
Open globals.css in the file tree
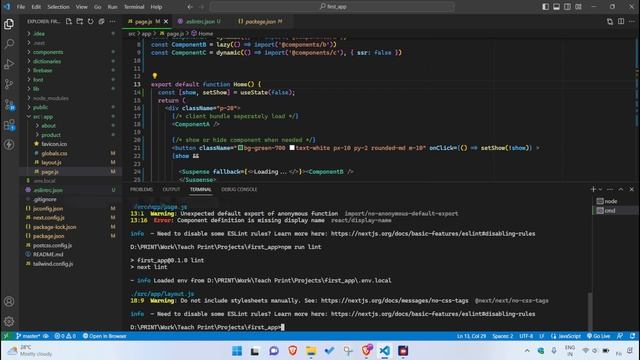[x=54, y=153]
